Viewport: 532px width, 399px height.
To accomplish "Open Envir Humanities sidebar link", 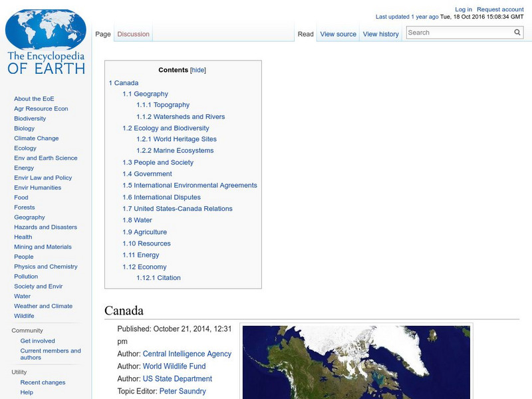I will (37, 188).
